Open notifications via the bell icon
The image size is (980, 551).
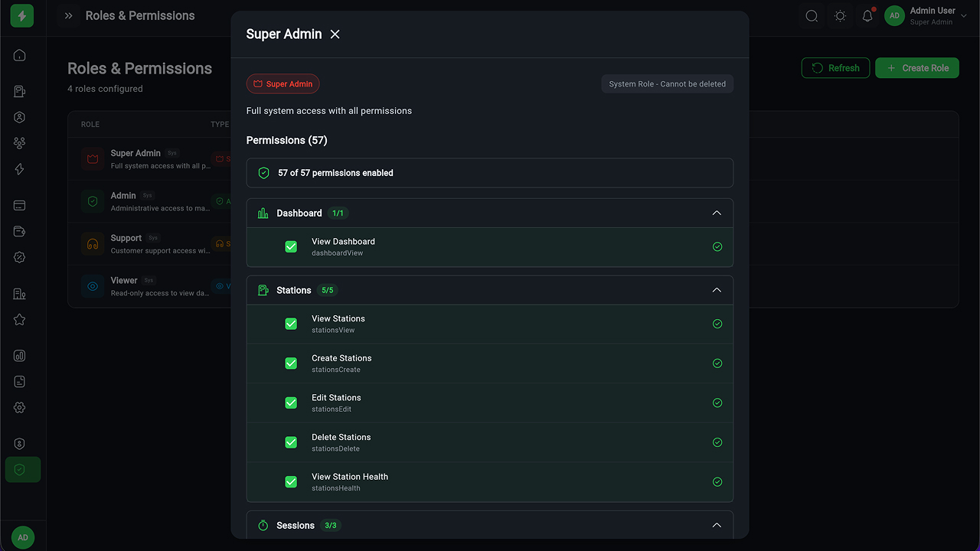point(867,16)
